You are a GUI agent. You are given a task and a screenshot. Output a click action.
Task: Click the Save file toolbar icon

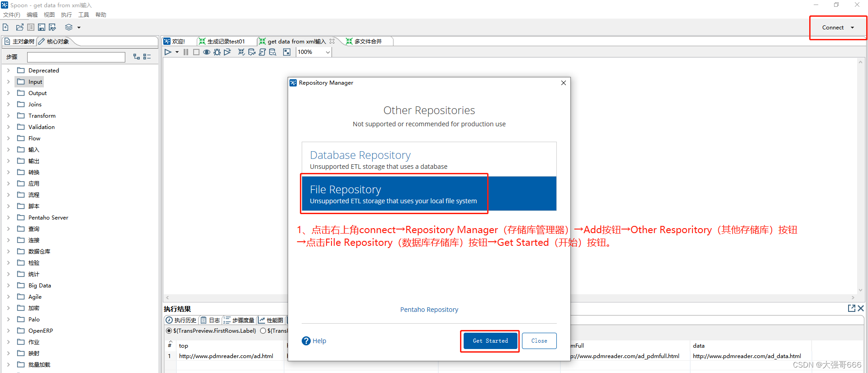42,27
